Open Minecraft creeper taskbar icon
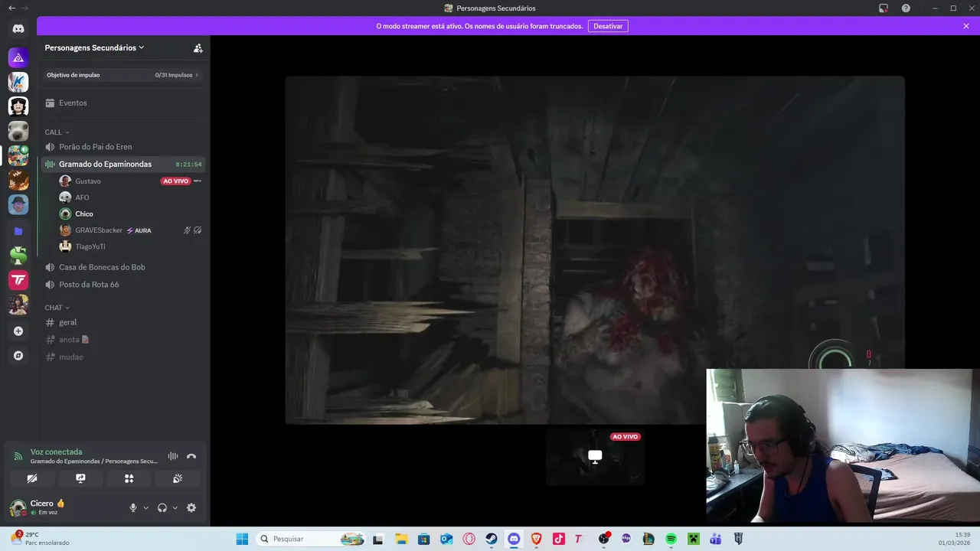This screenshot has height=551, width=980. (x=693, y=539)
